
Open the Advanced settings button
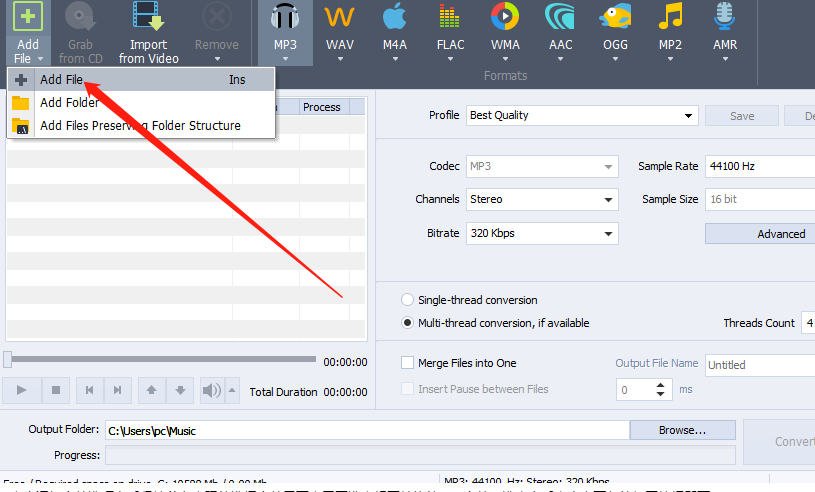click(760, 234)
